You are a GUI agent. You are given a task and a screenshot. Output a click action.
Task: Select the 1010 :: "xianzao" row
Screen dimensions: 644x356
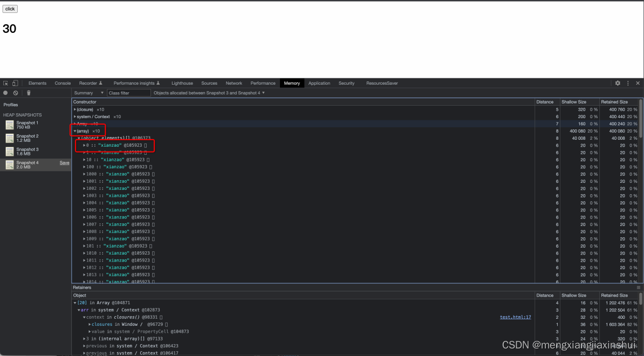355,254
